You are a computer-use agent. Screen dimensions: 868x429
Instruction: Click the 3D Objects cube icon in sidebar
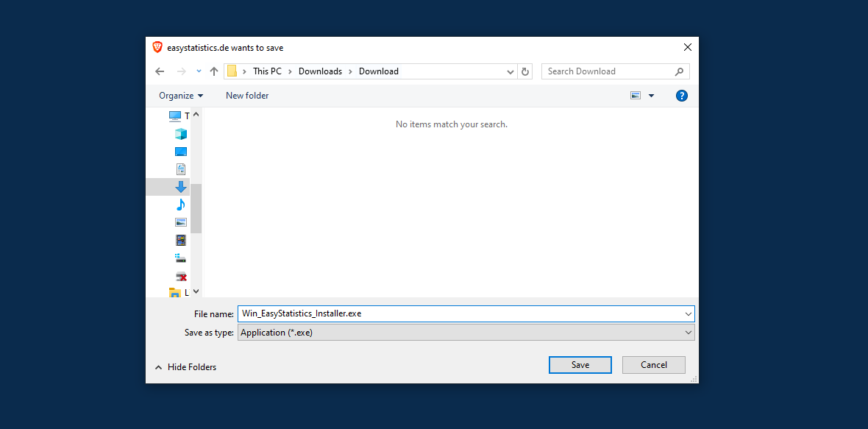click(x=180, y=134)
